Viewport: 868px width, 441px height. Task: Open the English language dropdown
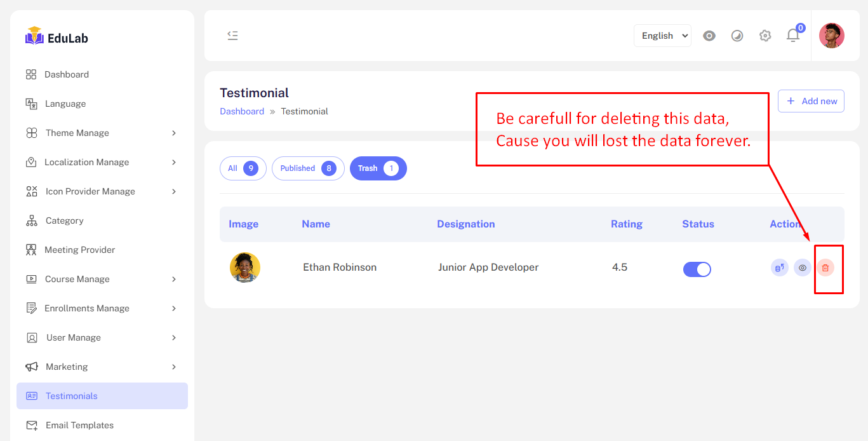point(662,36)
